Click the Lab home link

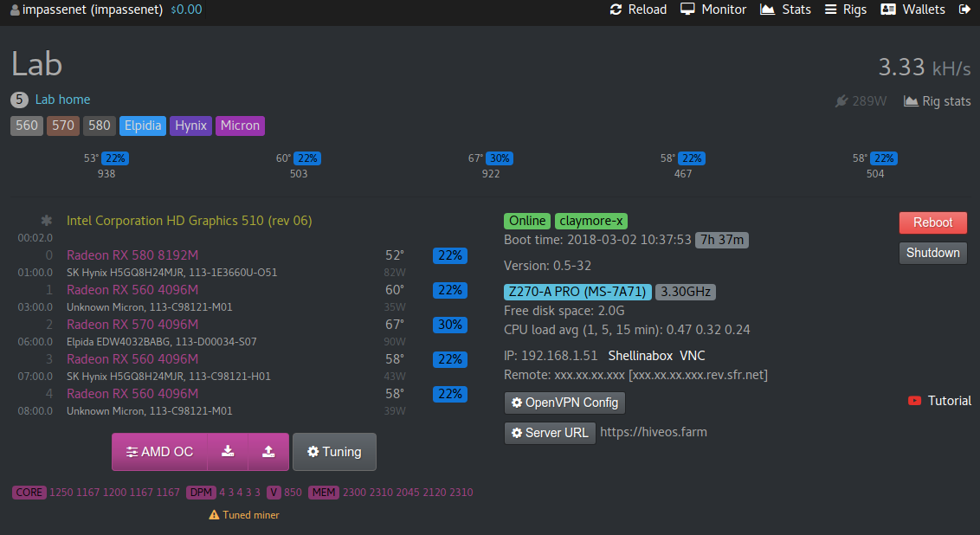click(x=62, y=100)
